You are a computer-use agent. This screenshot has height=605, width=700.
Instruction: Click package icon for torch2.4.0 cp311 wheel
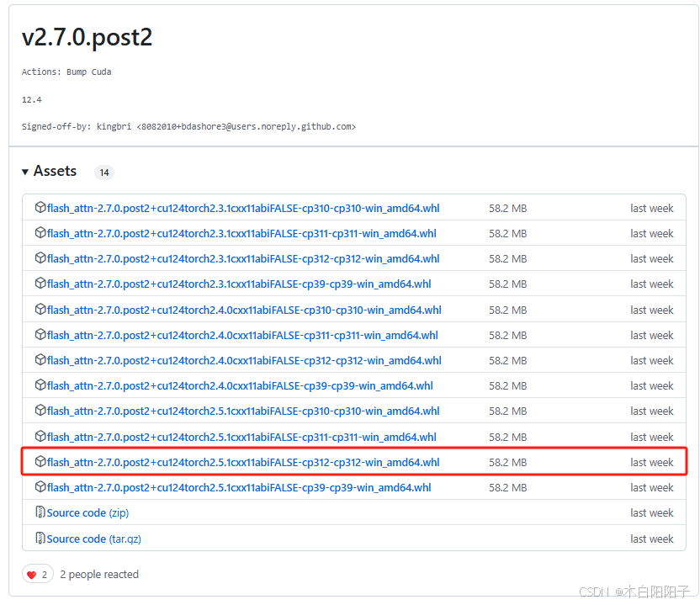click(40, 334)
